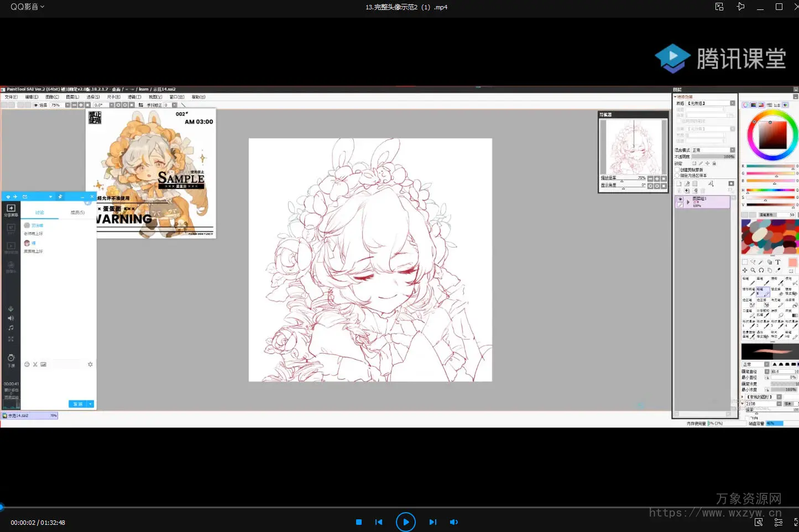
Task: Click the navigator preview thumbnail
Action: click(633, 146)
